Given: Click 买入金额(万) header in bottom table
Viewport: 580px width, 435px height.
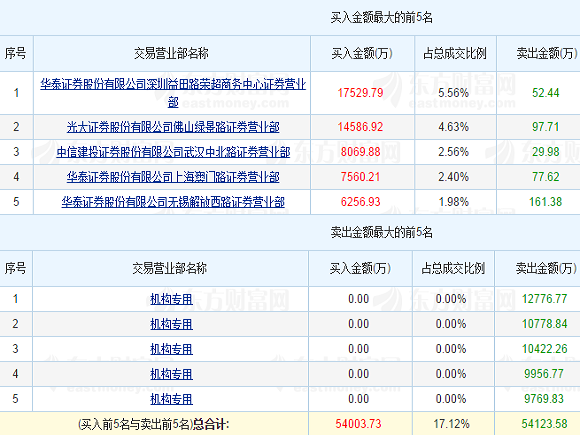Looking at the screenshot, I should click(x=360, y=268).
